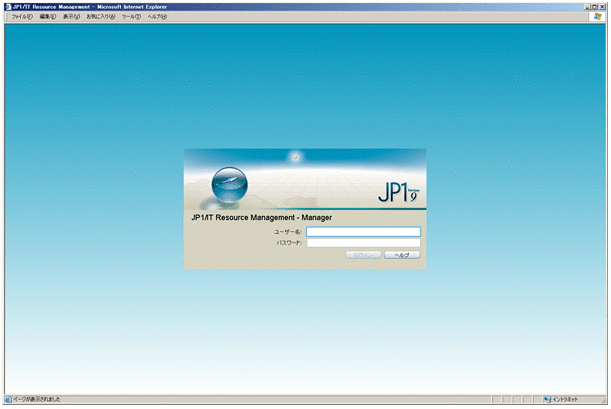The width and height of the screenshot is (611, 409).
Task: Click the blue globe sphere image
Action: 230,185
